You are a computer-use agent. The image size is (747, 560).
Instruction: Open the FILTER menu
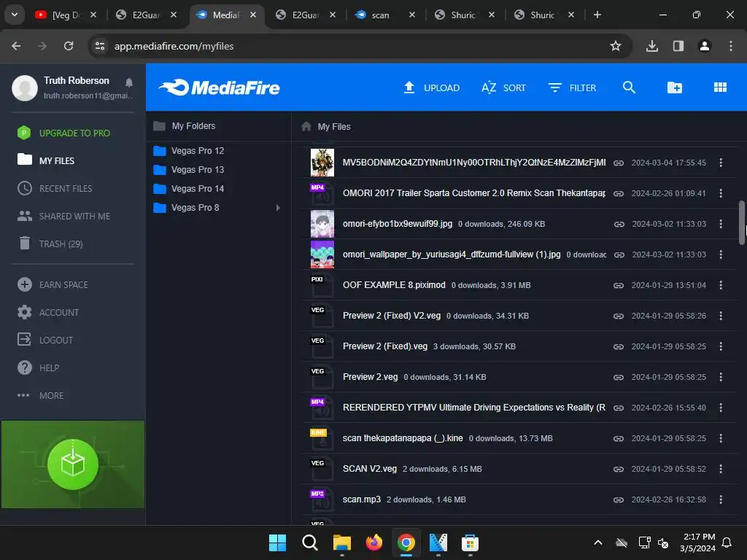pyautogui.click(x=572, y=87)
